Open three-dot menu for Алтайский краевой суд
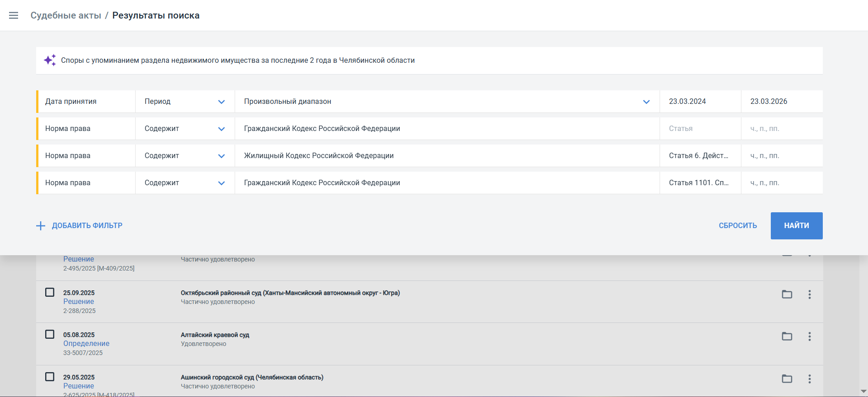Image resolution: width=868 pixels, height=397 pixels. [810, 336]
